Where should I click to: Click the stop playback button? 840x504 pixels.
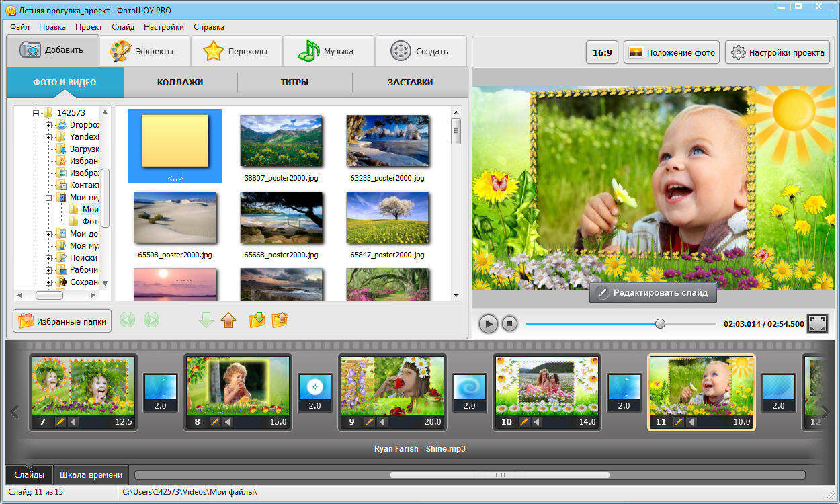pyautogui.click(x=509, y=324)
